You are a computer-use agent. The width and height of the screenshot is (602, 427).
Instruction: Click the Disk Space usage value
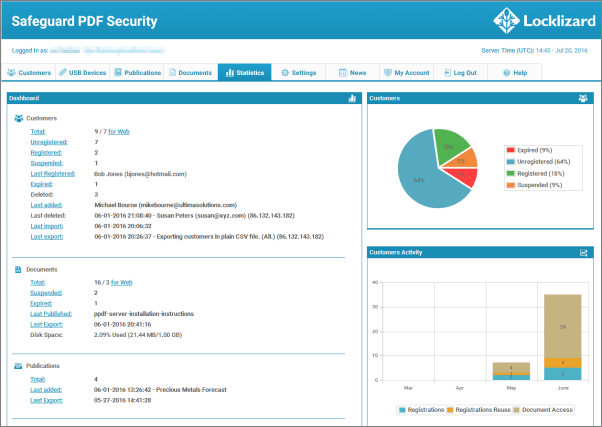138,335
